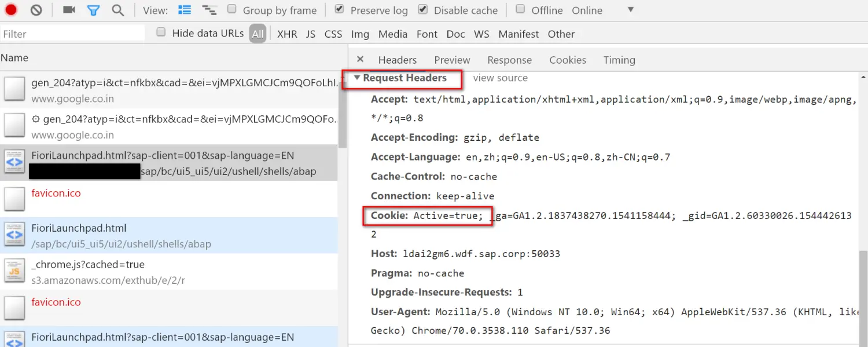The width and height of the screenshot is (868, 347).
Task: Click Upgrade-Insecure-Requests header
Action: [446, 293]
